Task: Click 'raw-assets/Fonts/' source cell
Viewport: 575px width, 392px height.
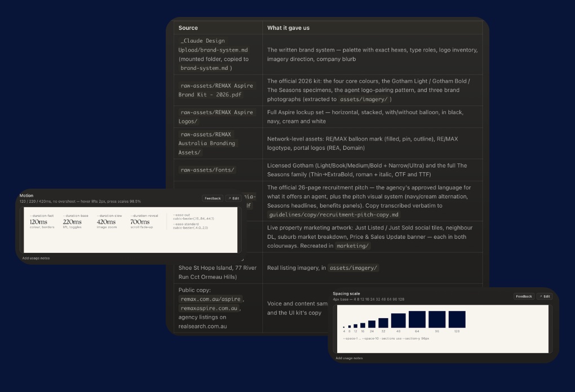Action: [x=218, y=170]
